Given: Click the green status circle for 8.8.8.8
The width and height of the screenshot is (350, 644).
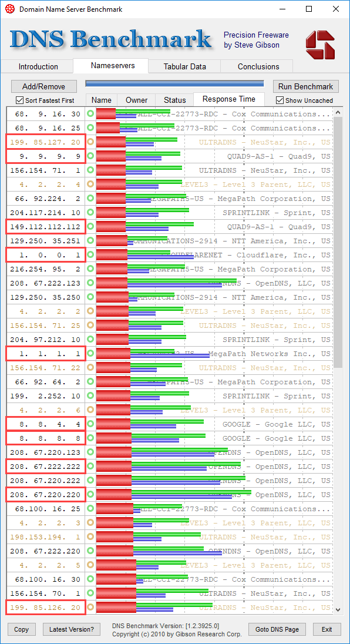Looking at the screenshot, I should coord(90,438).
